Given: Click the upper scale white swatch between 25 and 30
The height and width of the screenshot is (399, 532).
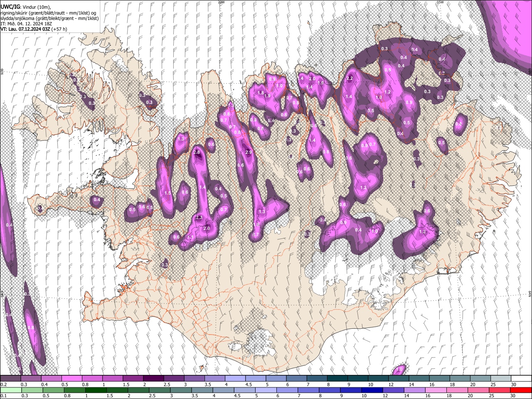Looking at the screenshot, I should click(x=500, y=379).
